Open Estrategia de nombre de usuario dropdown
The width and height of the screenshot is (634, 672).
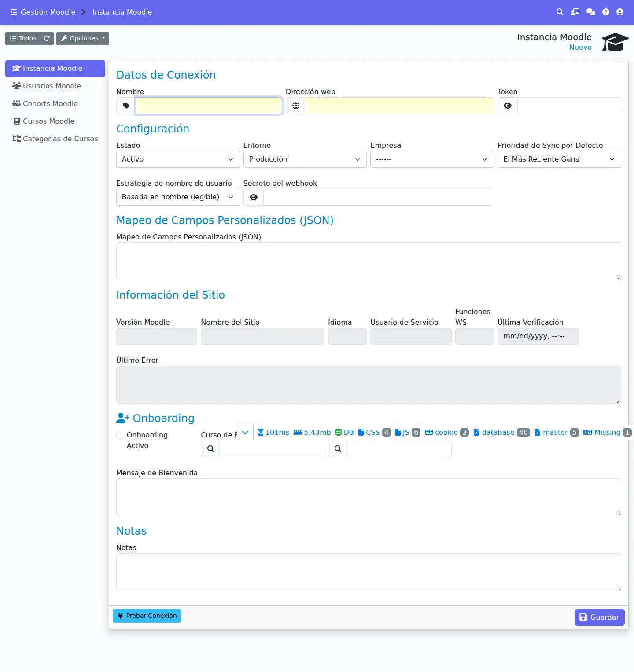coord(178,197)
